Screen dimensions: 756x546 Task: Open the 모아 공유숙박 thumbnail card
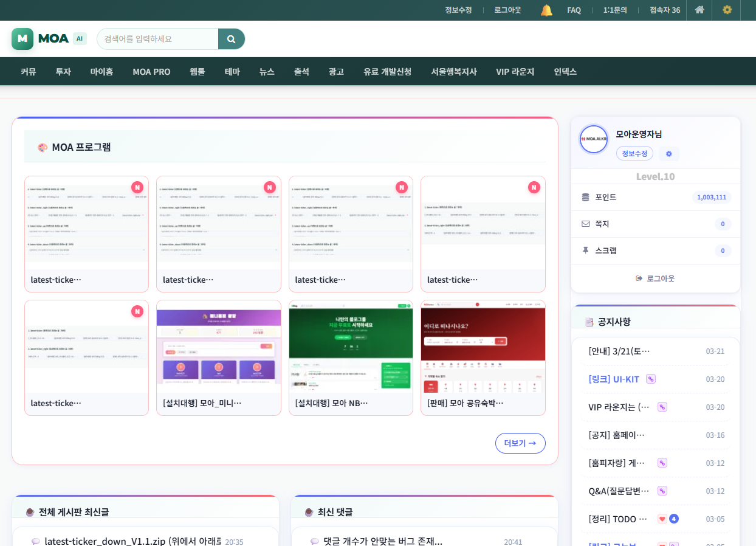[x=483, y=357]
